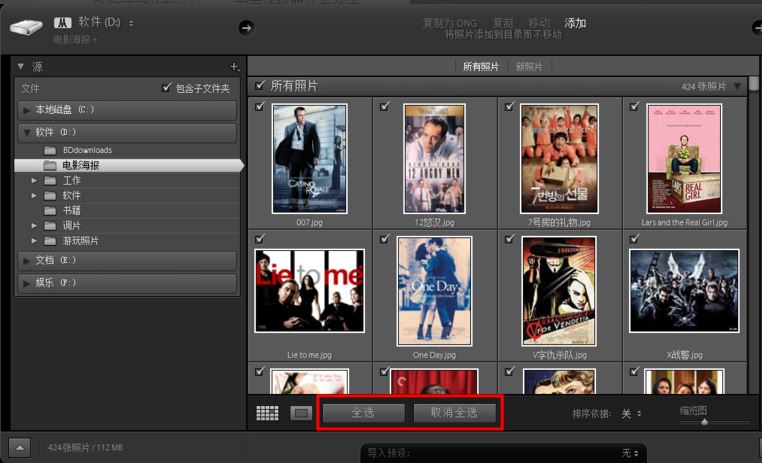The image size is (762, 463).
Task: Click the 424张照片 / 112 MB status text
Action: (86, 447)
